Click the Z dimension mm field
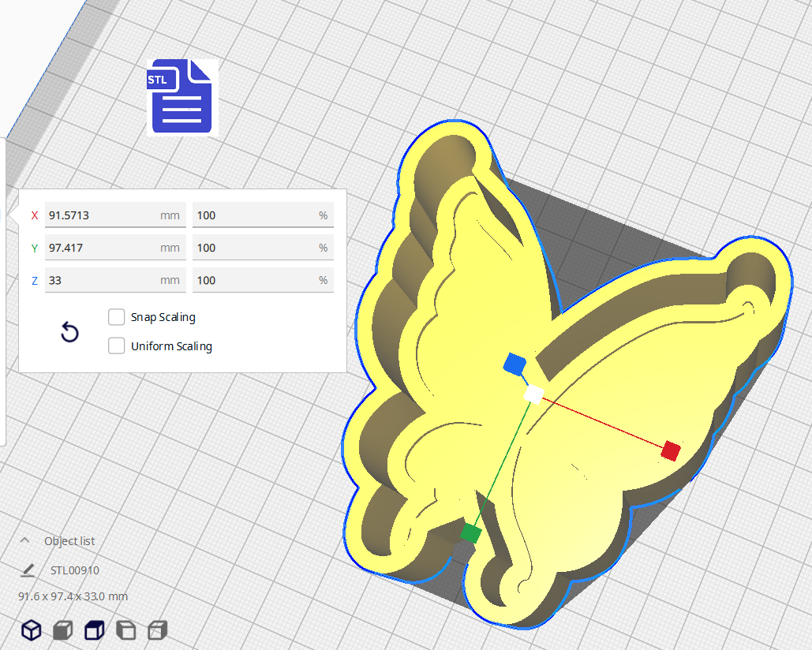This screenshot has height=650, width=812. [x=103, y=280]
